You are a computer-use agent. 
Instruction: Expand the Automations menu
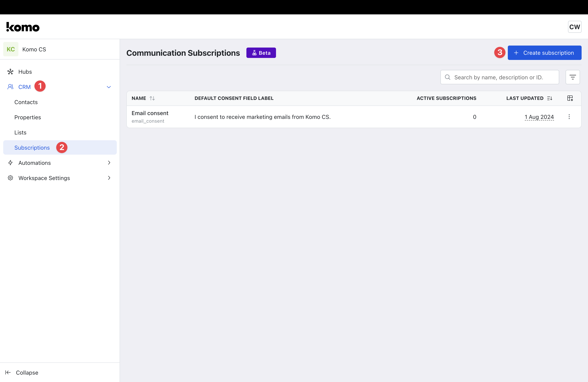(35, 163)
